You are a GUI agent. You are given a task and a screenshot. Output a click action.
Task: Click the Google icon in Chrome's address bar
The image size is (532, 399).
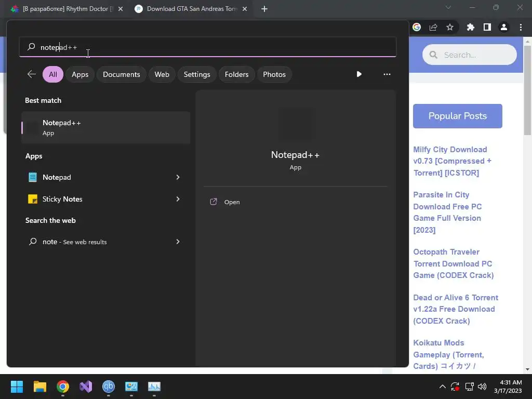click(x=417, y=27)
